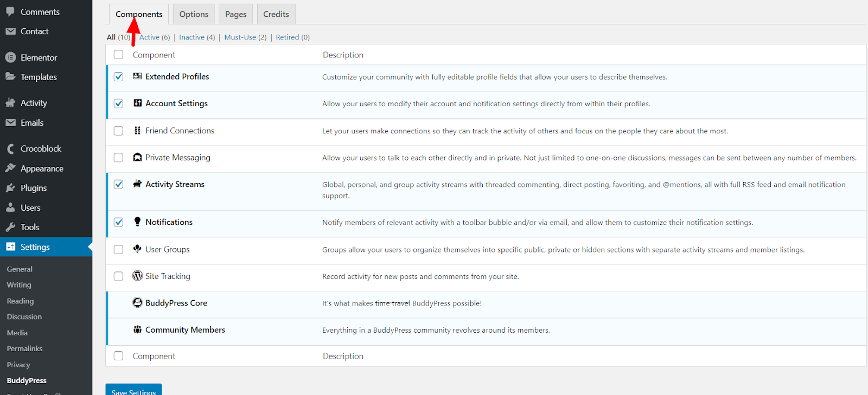Toggle select-all checkbox in table footer
The image size is (868, 395).
[118, 356]
